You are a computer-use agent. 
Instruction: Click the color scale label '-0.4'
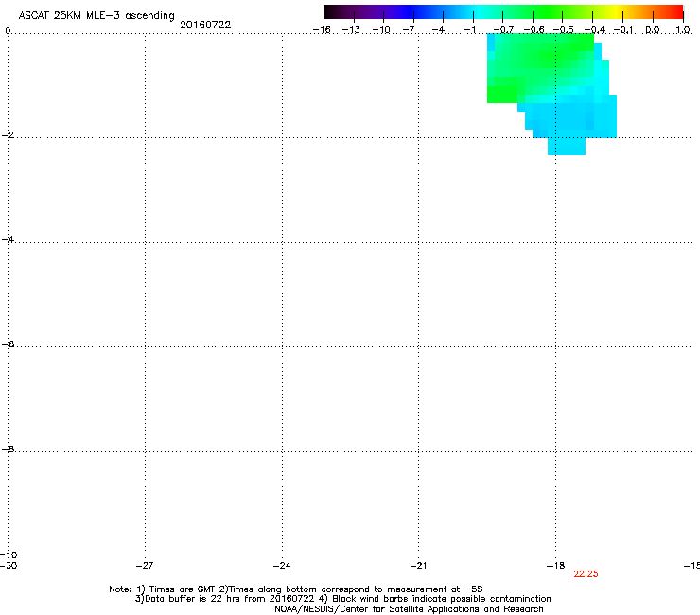coord(595,30)
